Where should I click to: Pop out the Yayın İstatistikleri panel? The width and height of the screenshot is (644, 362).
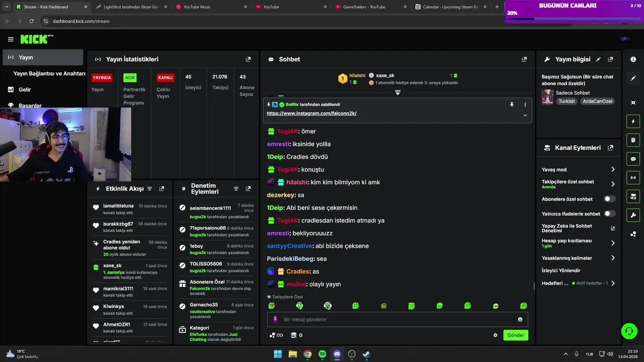(x=248, y=59)
